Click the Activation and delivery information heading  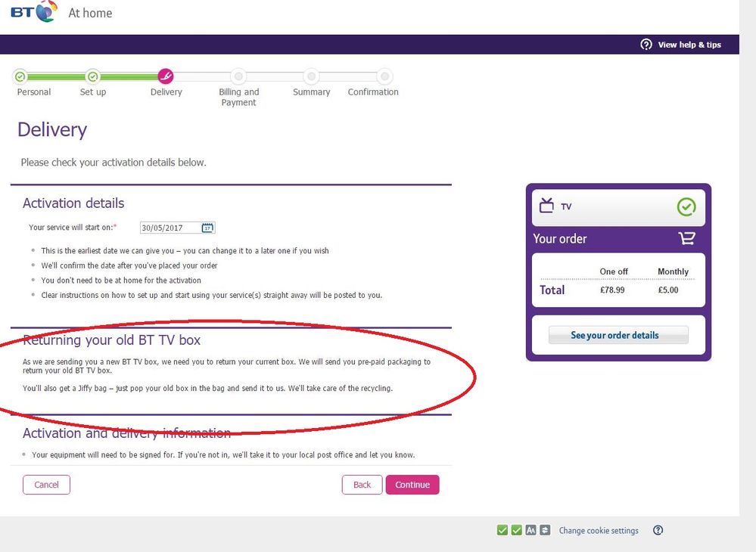click(127, 433)
